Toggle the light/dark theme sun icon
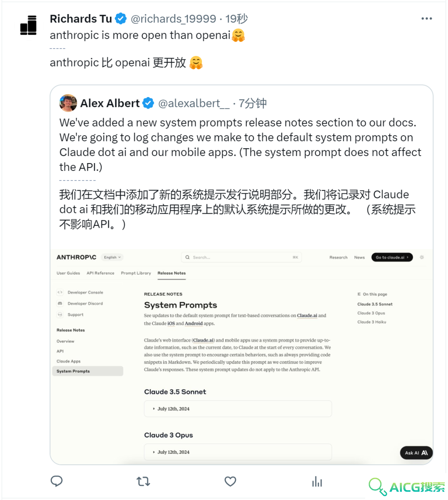The width and height of the screenshot is (448, 500). click(x=422, y=257)
